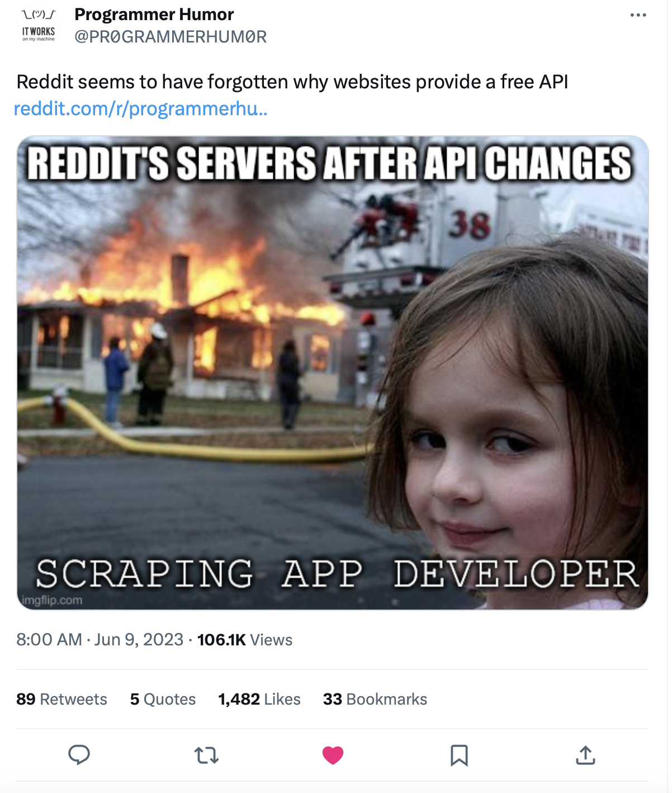Open the reply comment bubble icon
The width and height of the screenshot is (672, 793).
coord(79,755)
